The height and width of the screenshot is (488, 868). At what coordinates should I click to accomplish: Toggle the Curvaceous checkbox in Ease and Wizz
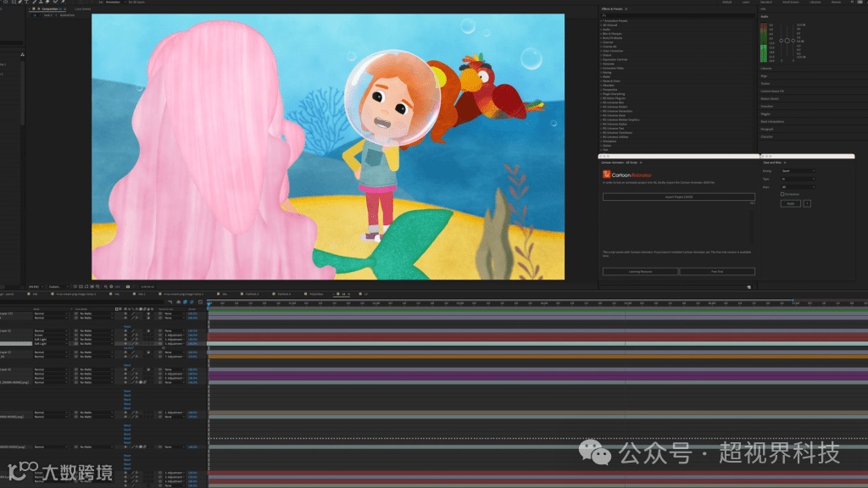(782, 194)
